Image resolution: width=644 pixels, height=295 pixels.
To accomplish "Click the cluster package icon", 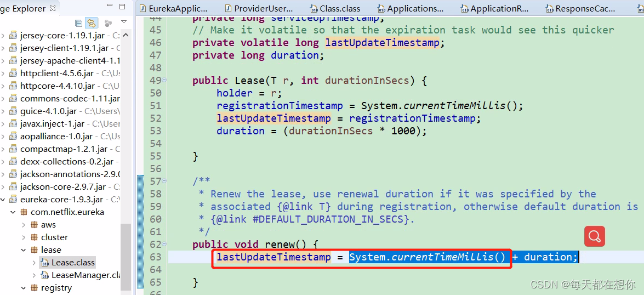I will 35,237.
